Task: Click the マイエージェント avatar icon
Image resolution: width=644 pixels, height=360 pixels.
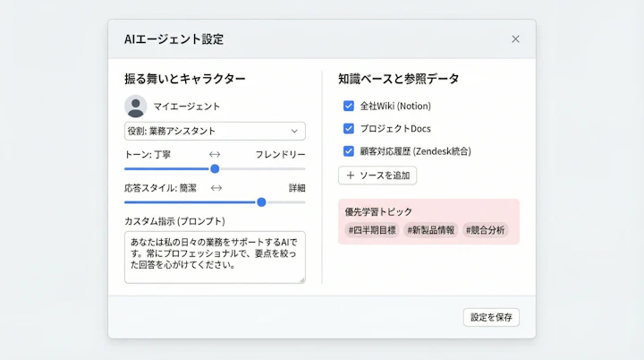Action: click(x=136, y=107)
